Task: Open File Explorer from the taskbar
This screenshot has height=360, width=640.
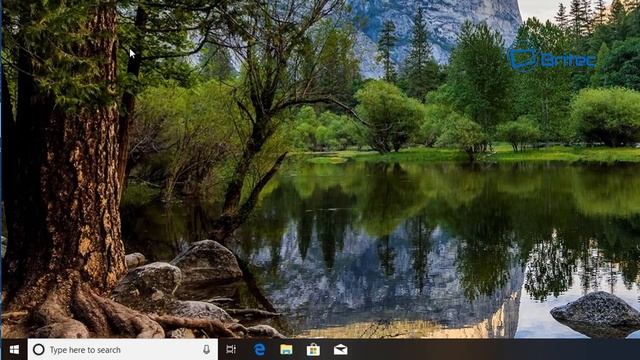Action: [286, 349]
